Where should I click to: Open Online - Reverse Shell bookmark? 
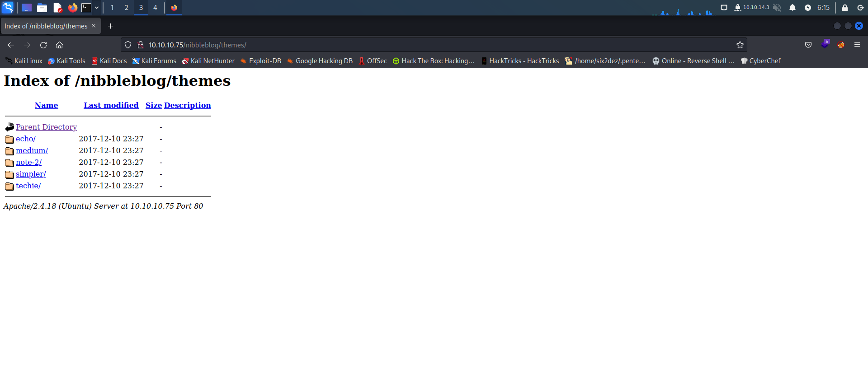tap(693, 61)
